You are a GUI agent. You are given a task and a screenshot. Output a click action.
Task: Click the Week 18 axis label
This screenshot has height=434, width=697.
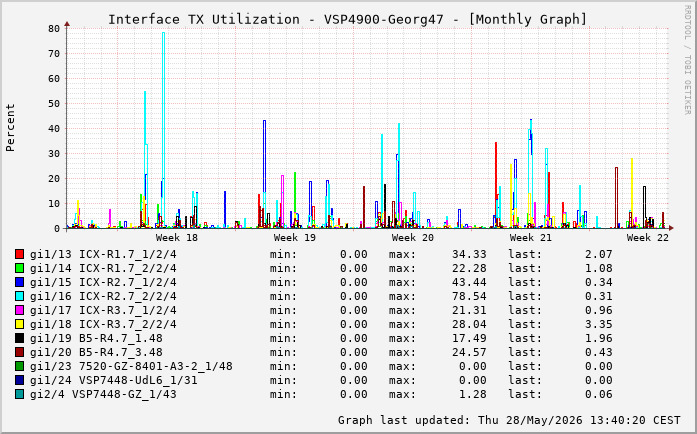176,237
